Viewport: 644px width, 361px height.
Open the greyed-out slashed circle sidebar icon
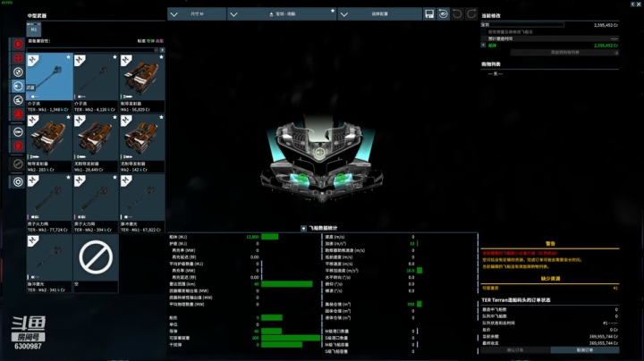pyautogui.click(x=18, y=164)
